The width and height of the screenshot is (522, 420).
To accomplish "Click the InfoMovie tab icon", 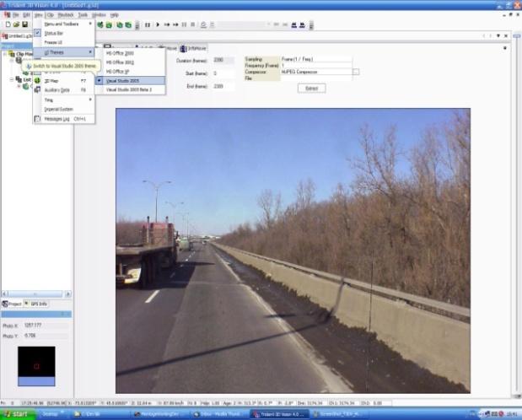I will 183,49.
